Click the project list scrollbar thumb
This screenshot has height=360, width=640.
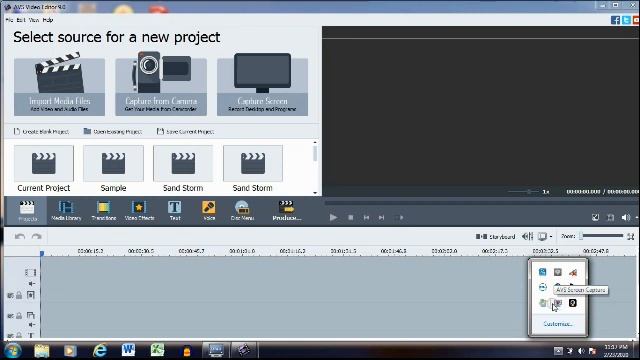[315, 154]
